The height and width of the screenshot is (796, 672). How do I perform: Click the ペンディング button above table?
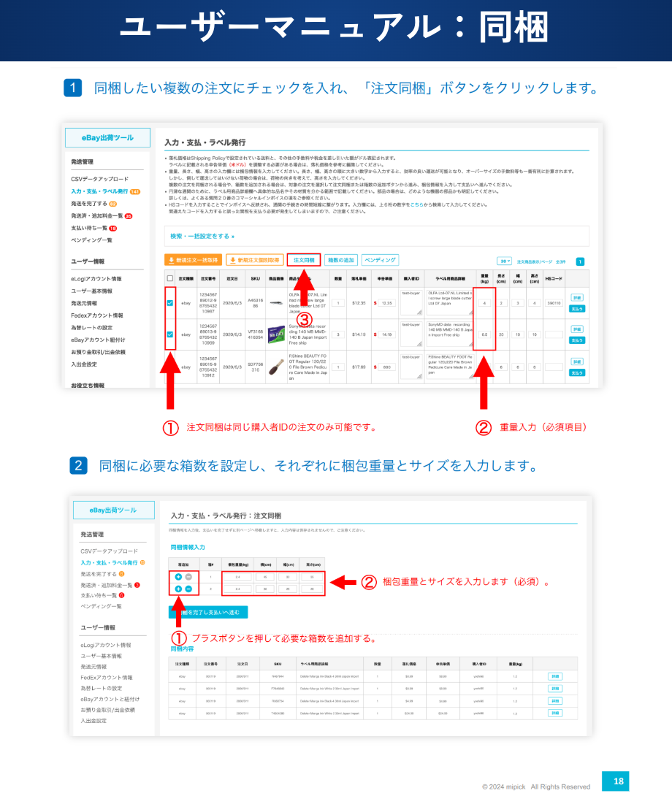tap(380, 260)
